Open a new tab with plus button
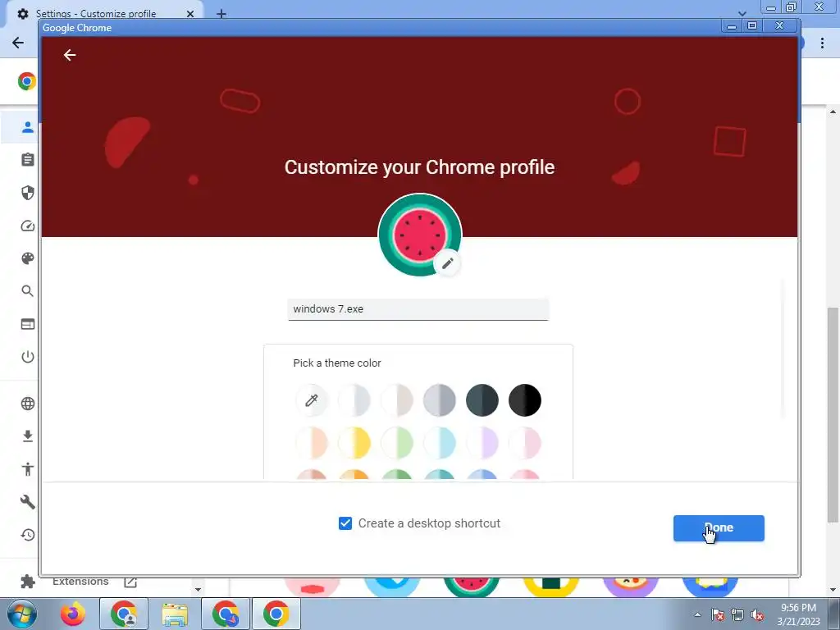This screenshot has width=840, height=630. [x=221, y=14]
